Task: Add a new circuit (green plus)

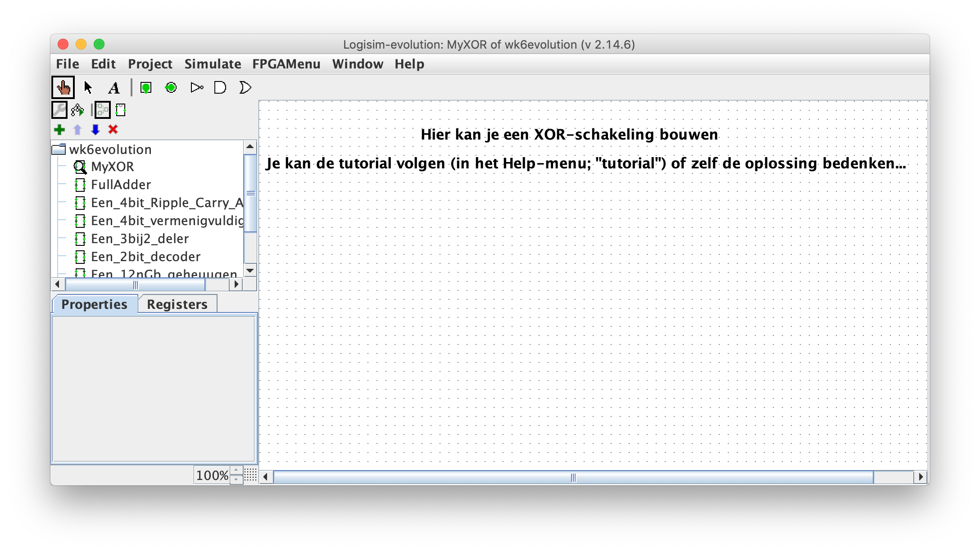Action: [x=59, y=130]
